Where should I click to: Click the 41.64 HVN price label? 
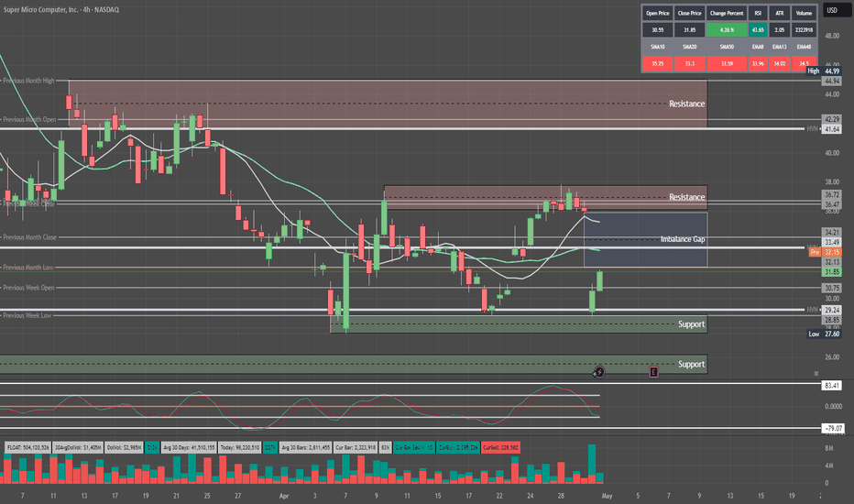point(832,129)
